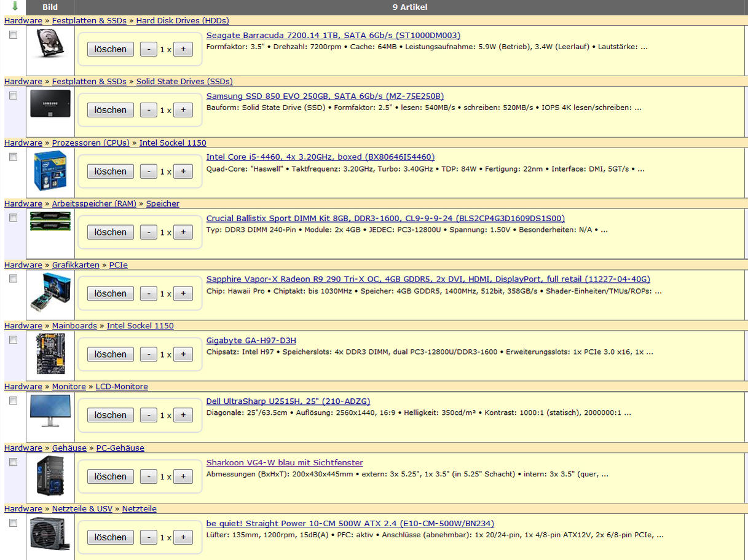
Task: View the be quiet! power supply image
Action: [x=50, y=532]
